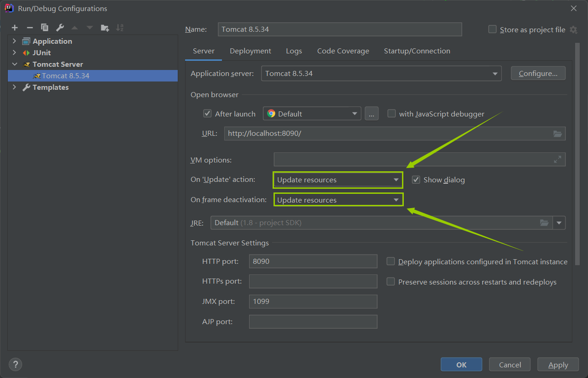
Task: Click the OK button
Action: coord(461,365)
